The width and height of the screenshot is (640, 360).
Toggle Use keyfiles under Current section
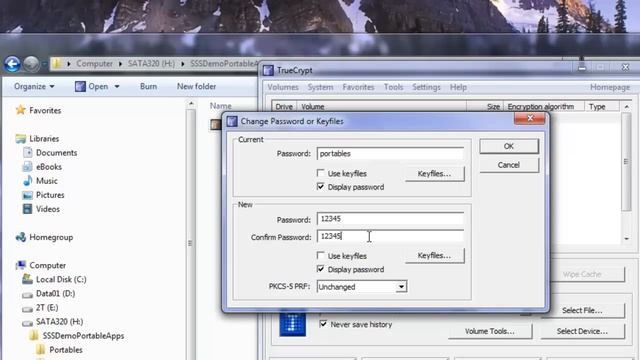coord(320,173)
